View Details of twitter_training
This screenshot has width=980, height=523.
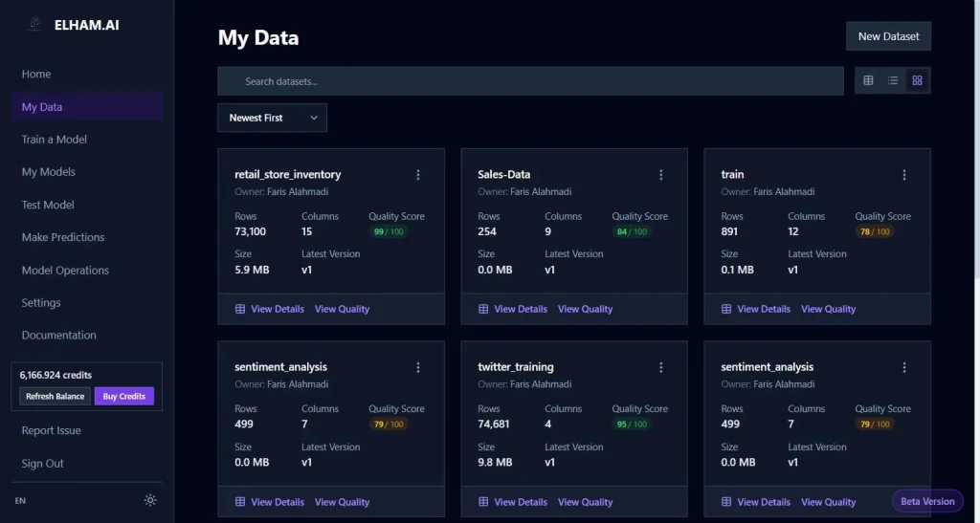521,502
